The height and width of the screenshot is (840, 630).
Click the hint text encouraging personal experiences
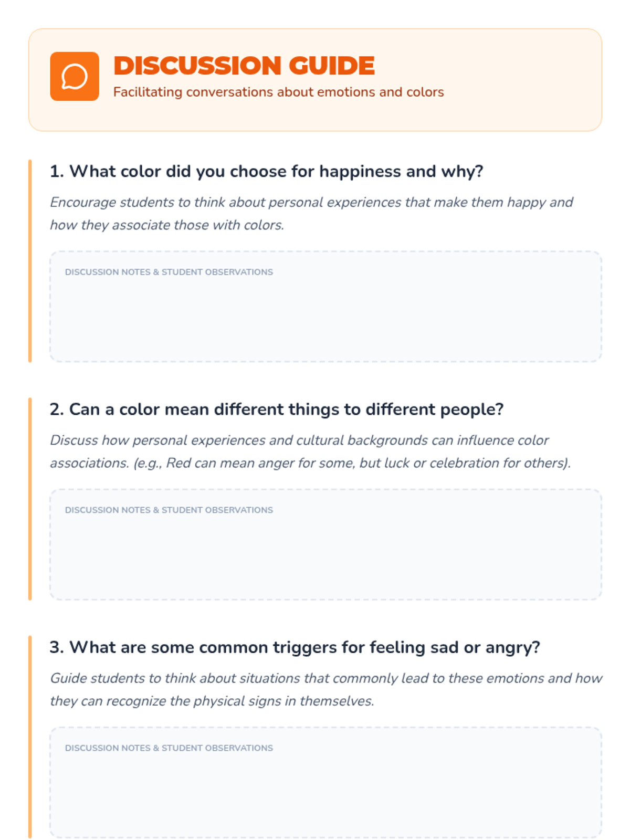[311, 213]
